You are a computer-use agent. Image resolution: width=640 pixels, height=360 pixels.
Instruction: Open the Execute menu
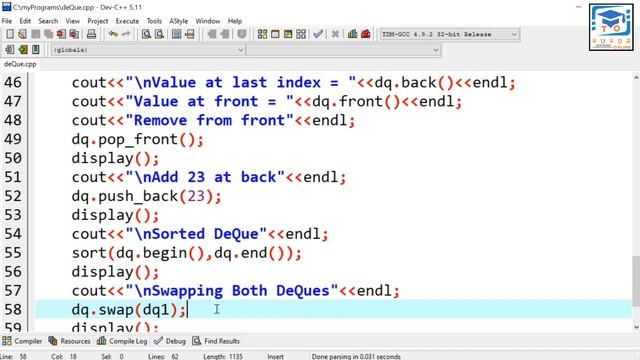click(x=127, y=21)
